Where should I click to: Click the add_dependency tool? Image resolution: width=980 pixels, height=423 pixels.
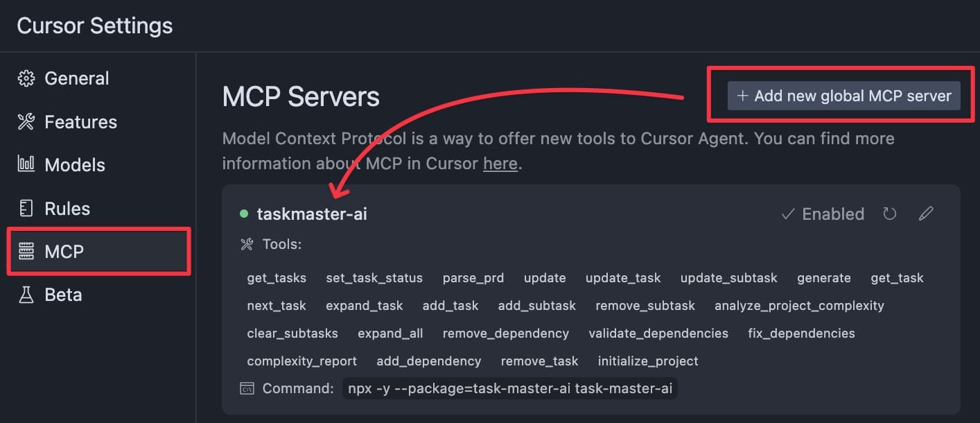click(429, 361)
